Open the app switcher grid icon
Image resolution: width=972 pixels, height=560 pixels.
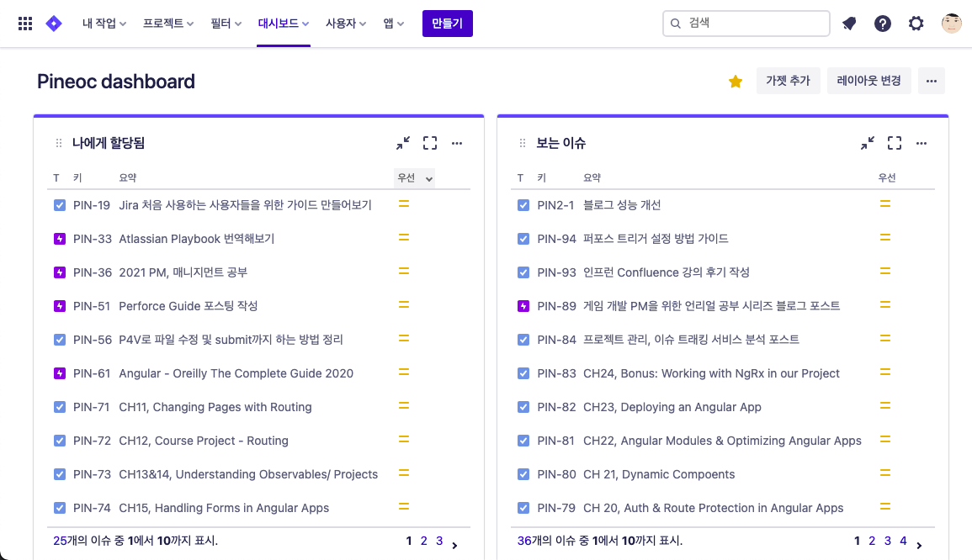pos(25,24)
